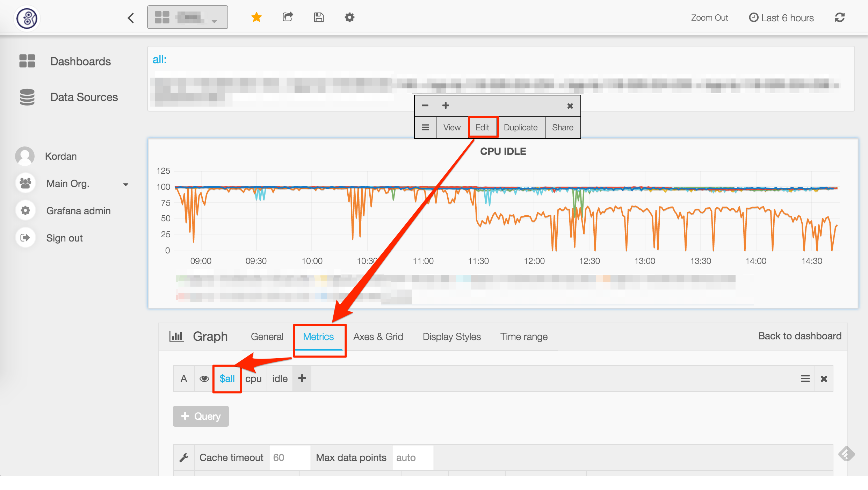The height and width of the screenshot is (490, 868).
Task: Switch to the Axes & Grid tab
Action: (378, 337)
